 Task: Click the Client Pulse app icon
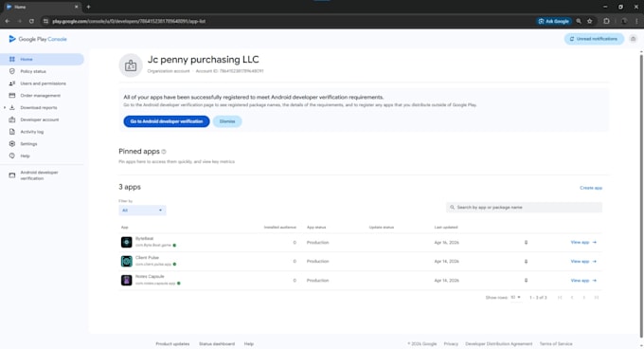tap(127, 261)
